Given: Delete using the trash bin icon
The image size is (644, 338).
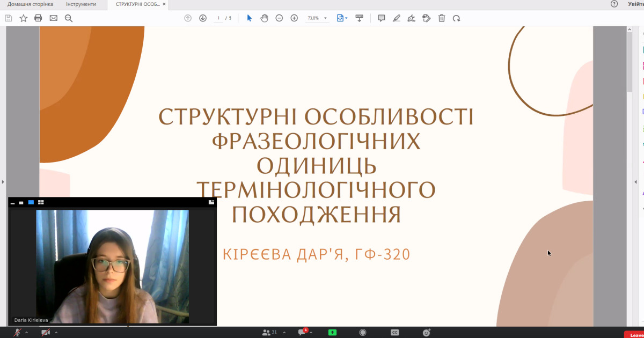Looking at the screenshot, I should 442,18.
